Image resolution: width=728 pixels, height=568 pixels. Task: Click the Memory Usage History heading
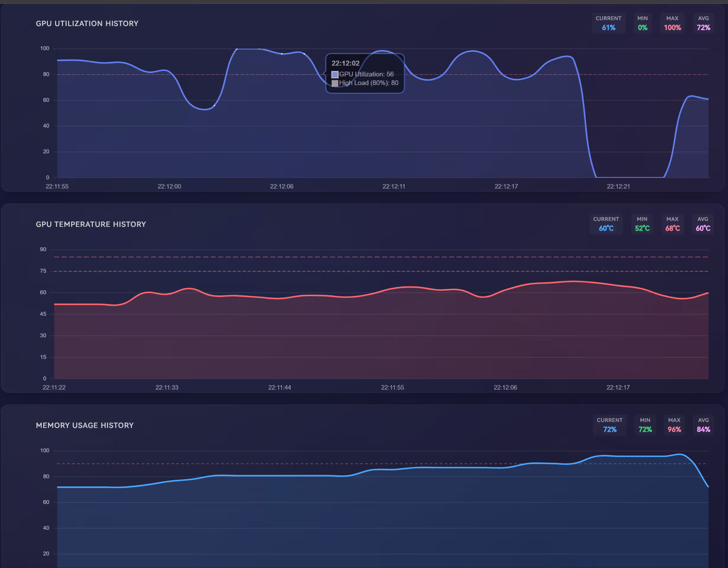coord(85,425)
